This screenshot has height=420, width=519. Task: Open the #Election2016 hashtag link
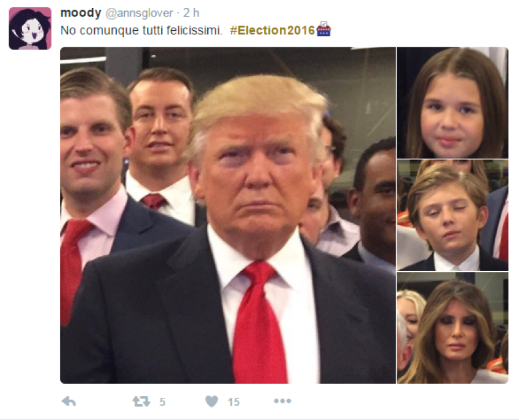[x=272, y=31]
